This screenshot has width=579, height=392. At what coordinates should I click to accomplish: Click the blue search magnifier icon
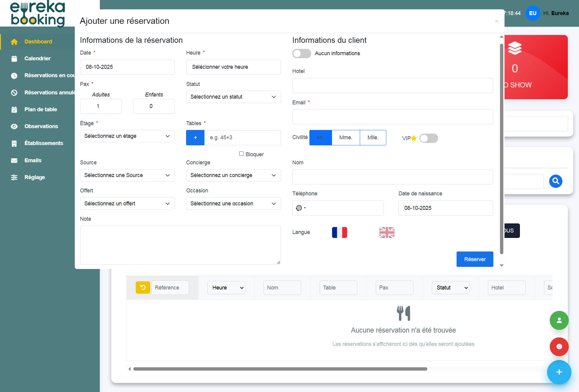(555, 181)
